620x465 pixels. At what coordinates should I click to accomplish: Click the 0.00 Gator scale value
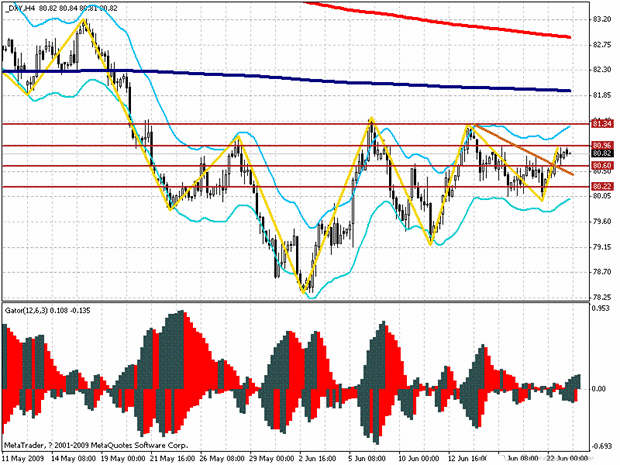[599, 389]
